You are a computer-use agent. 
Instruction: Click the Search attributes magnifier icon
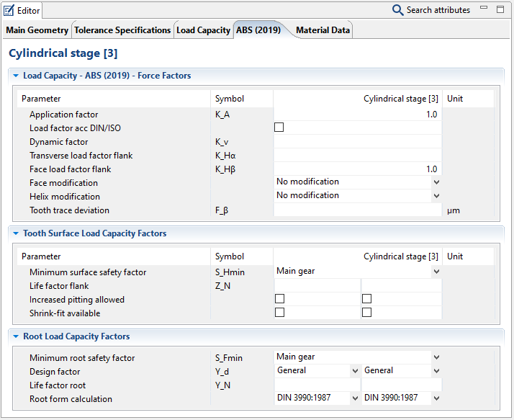(397, 10)
